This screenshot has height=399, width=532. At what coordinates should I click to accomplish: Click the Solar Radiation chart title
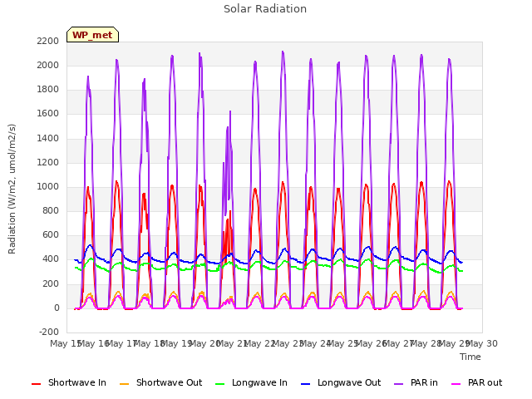tap(265, 9)
